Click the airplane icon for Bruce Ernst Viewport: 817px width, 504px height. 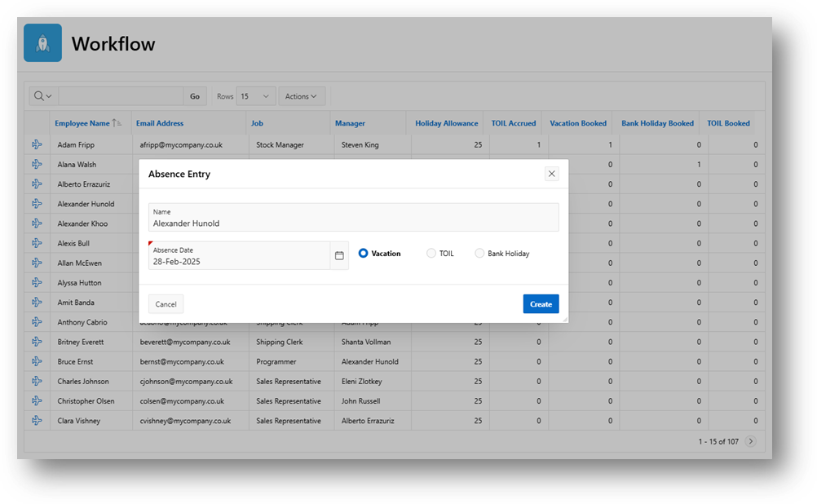[37, 361]
